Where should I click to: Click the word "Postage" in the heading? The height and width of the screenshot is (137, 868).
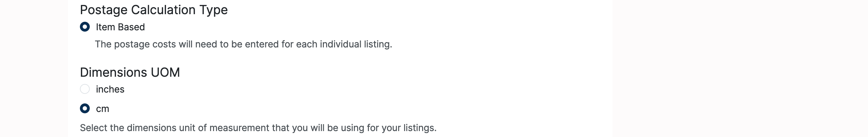(104, 10)
